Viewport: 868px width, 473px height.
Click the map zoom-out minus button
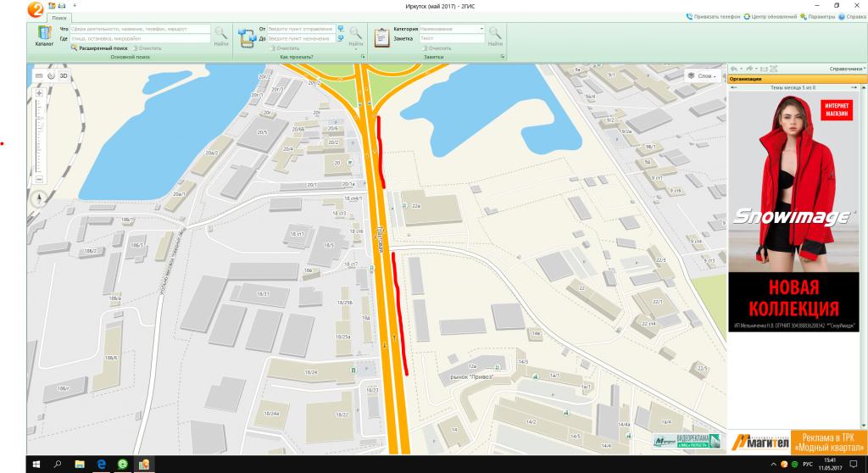pyautogui.click(x=39, y=179)
